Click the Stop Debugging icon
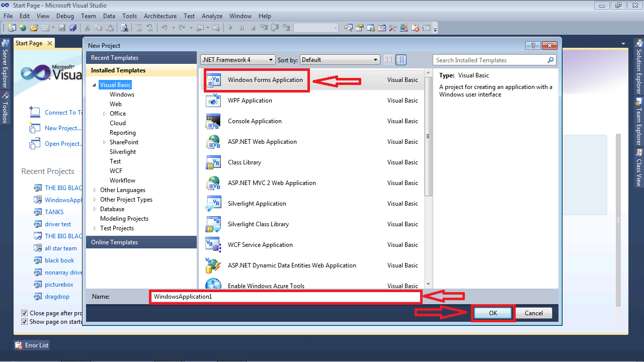This screenshot has width=644, height=362. point(253,28)
